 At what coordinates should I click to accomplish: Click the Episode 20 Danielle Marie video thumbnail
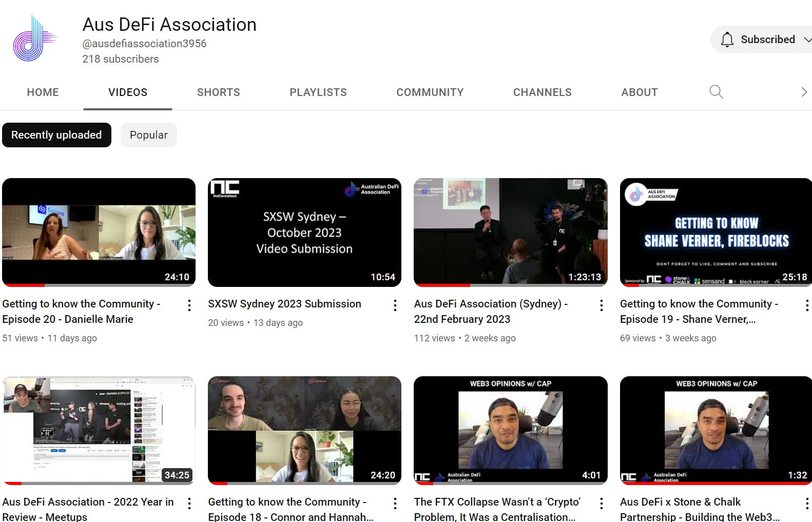point(99,232)
